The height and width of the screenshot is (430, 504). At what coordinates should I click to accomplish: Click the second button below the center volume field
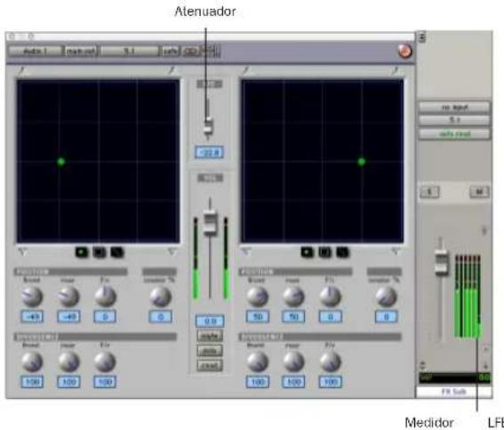pos(210,350)
